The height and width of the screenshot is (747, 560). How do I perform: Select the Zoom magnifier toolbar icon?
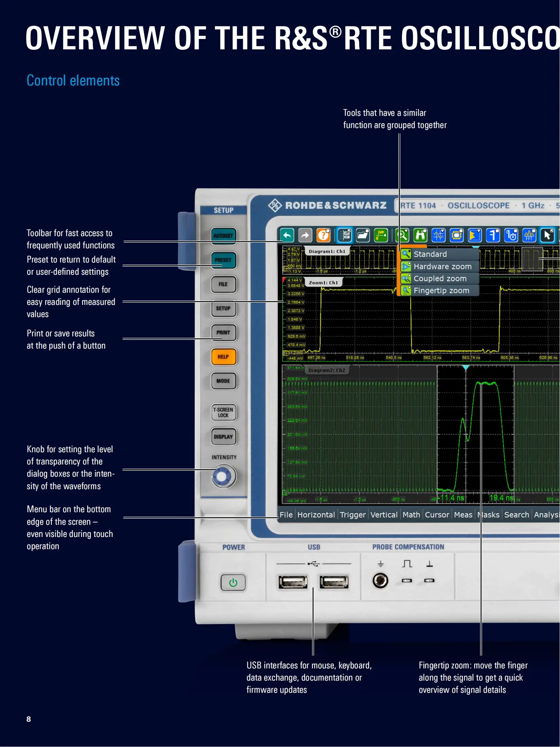tap(402, 235)
